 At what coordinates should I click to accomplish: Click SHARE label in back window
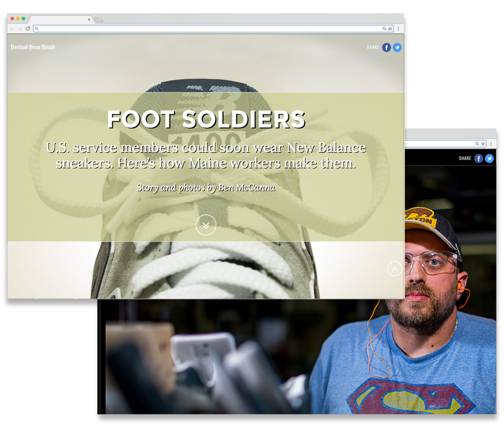tap(465, 158)
